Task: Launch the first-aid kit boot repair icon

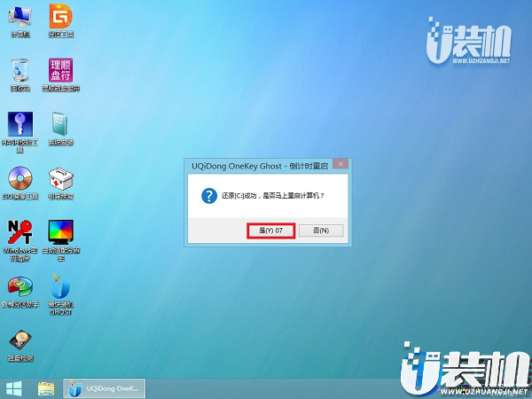Action: pyautogui.click(x=60, y=183)
